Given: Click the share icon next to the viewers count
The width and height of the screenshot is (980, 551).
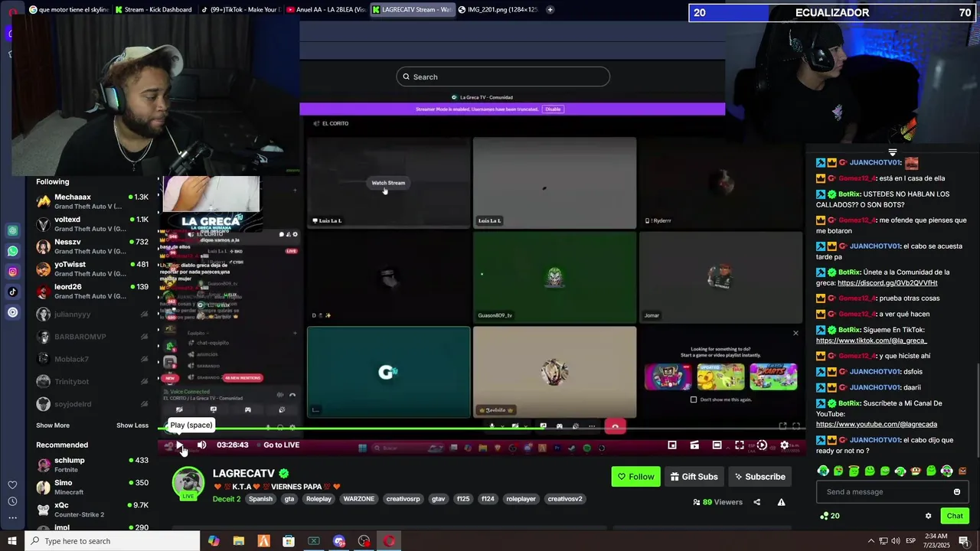Looking at the screenshot, I should pyautogui.click(x=756, y=502).
